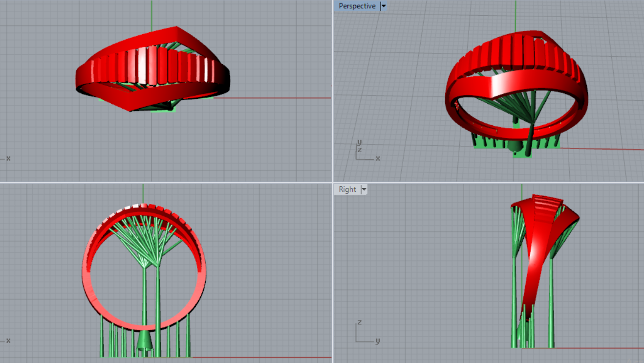Screen dimensions: 644x363
Task: Click the vertical divider between the top viewports
Action: point(333,91)
